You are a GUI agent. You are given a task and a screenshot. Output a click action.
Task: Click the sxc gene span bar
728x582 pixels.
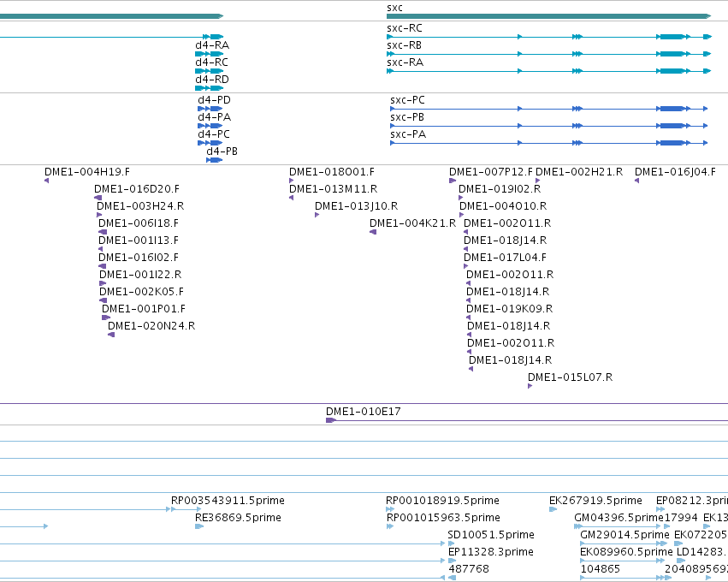(x=549, y=16)
